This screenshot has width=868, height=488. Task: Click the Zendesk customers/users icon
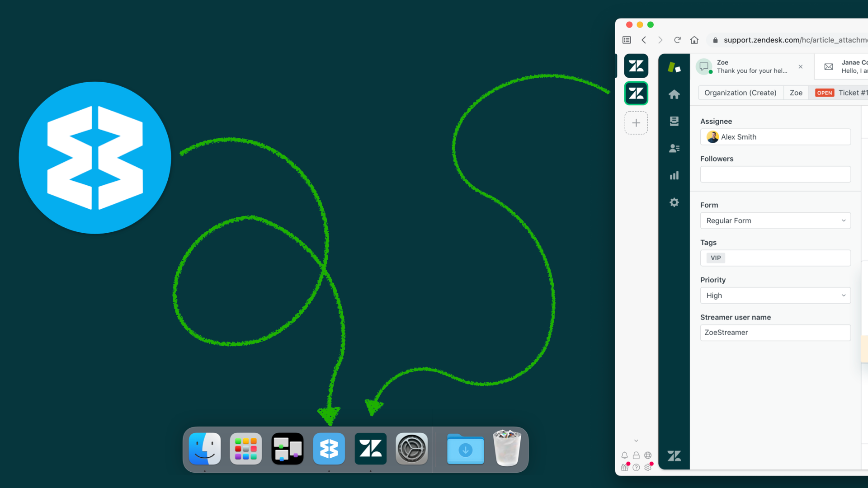click(x=674, y=148)
